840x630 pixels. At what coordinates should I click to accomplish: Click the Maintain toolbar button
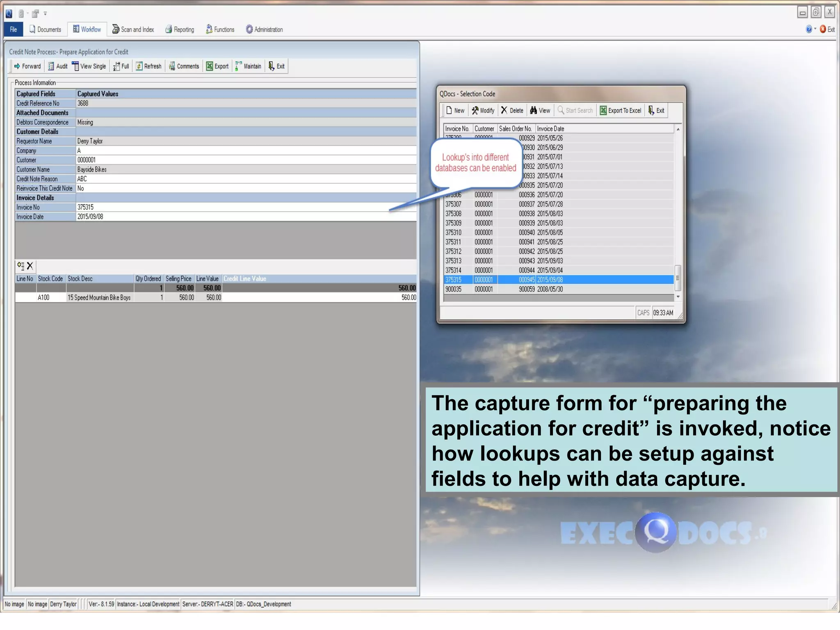pos(248,66)
